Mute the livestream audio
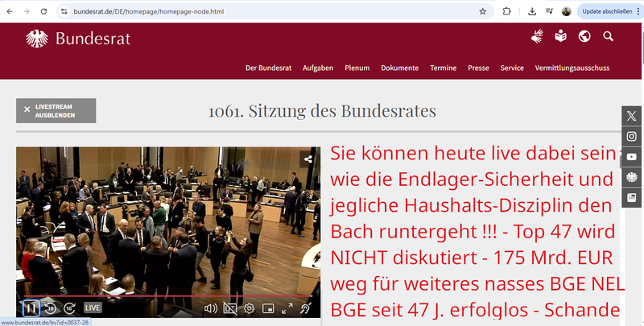Screen dimensions: 644x326 pos(211,307)
